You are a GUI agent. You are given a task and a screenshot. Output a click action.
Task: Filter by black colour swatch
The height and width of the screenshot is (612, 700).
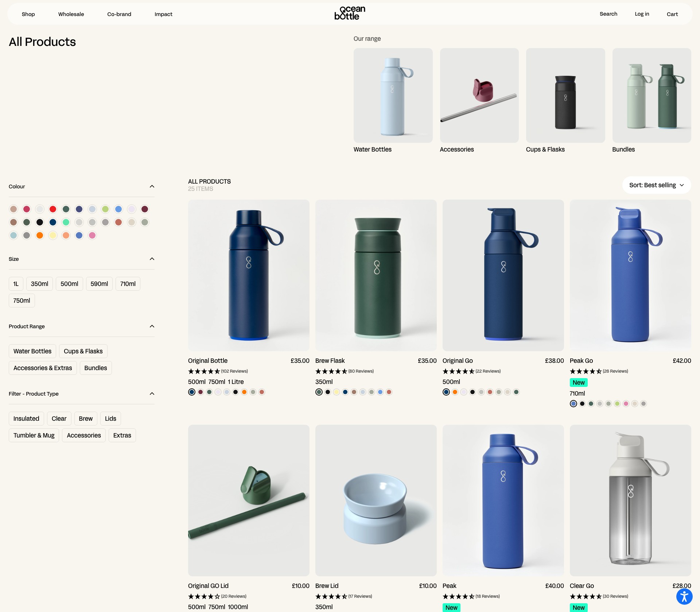(40, 222)
